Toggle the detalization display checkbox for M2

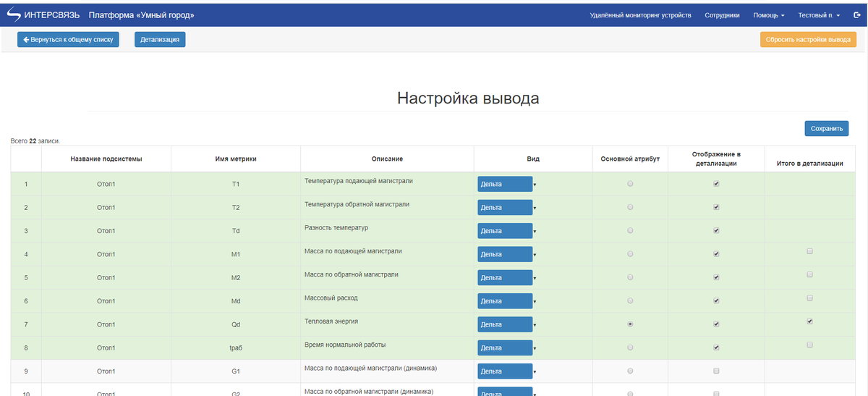tap(716, 277)
